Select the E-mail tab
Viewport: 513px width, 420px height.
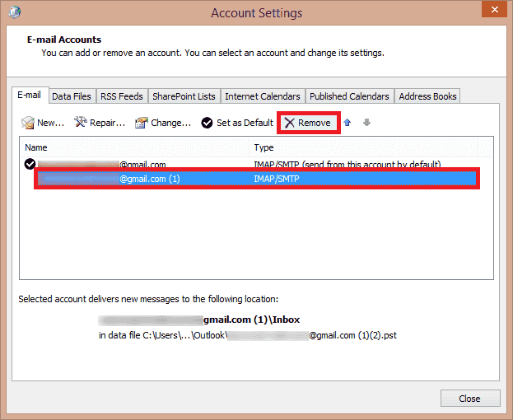click(x=30, y=96)
